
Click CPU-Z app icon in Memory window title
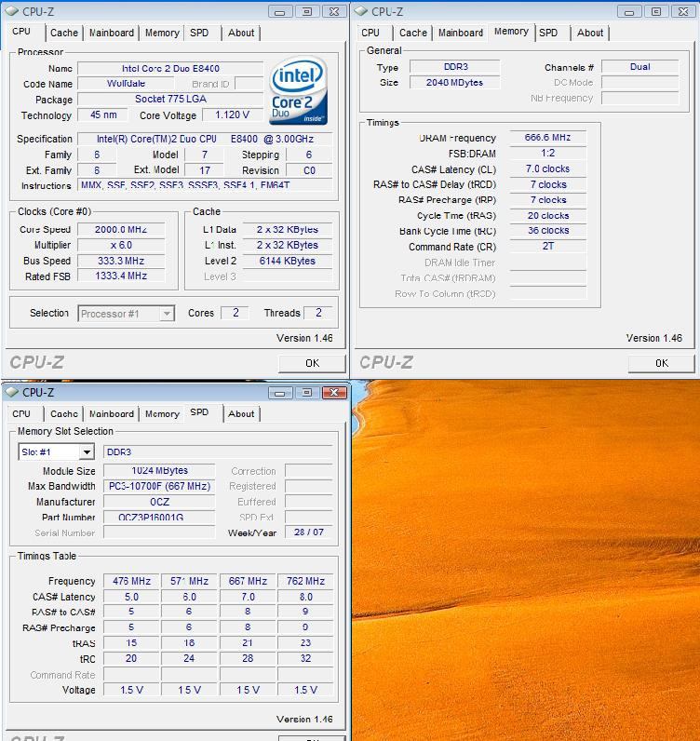(x=361, y=11)
